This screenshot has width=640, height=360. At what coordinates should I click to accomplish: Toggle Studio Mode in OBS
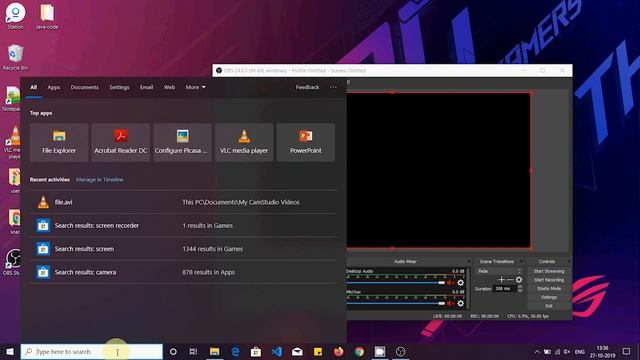pos(549,289)
